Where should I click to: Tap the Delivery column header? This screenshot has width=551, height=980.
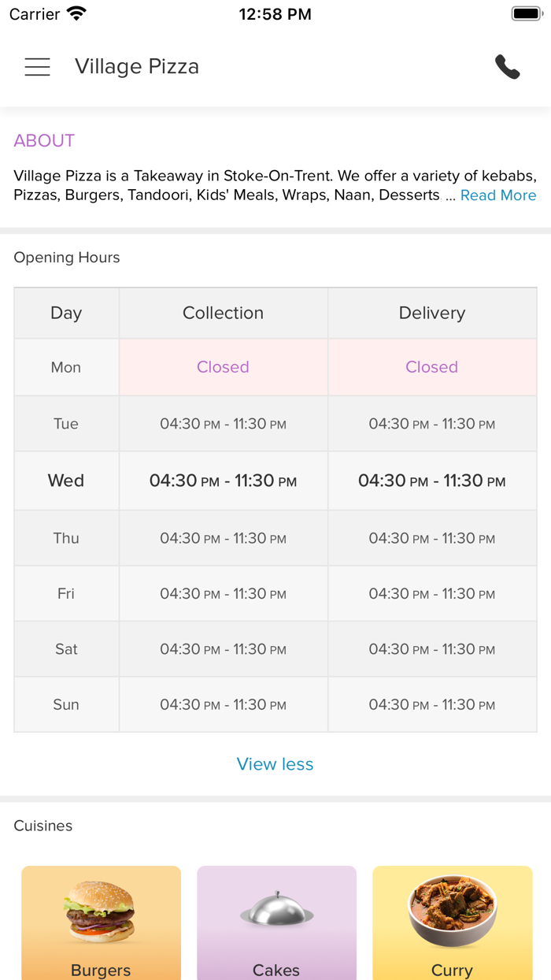(x=431, y=313)
